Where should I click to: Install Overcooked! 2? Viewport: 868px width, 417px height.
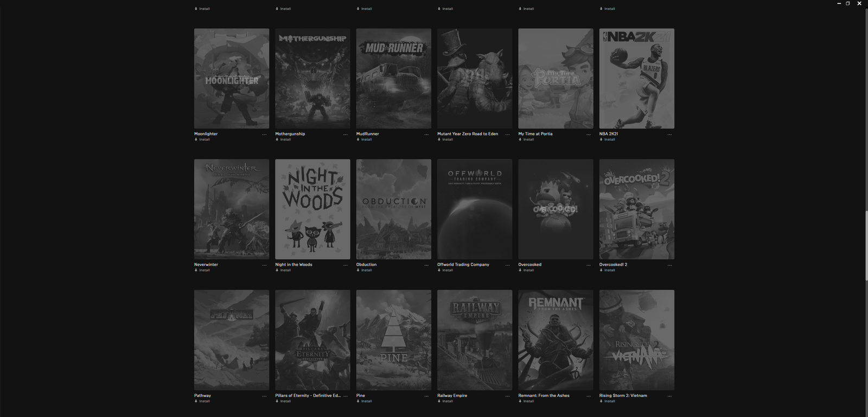point(607,270)
